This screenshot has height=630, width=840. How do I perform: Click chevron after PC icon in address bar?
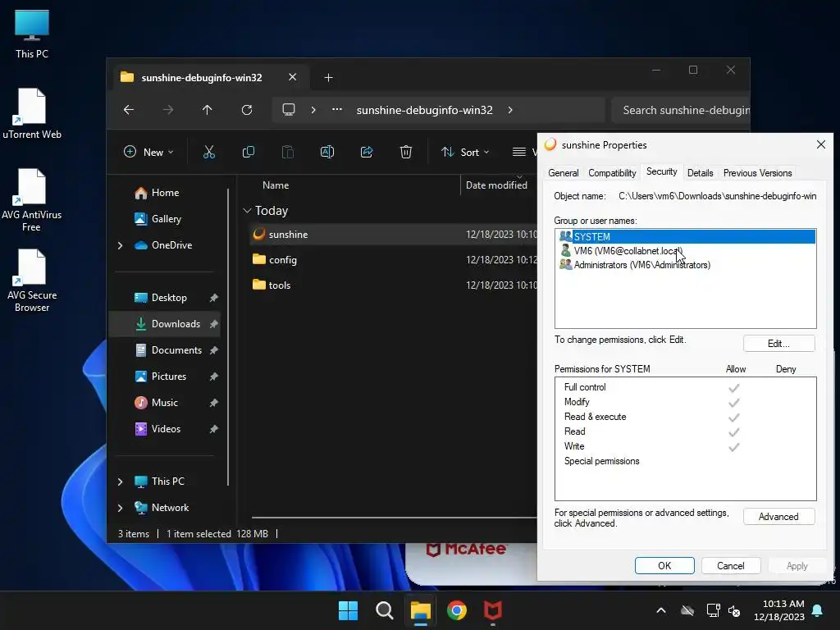tap(313, 110)
